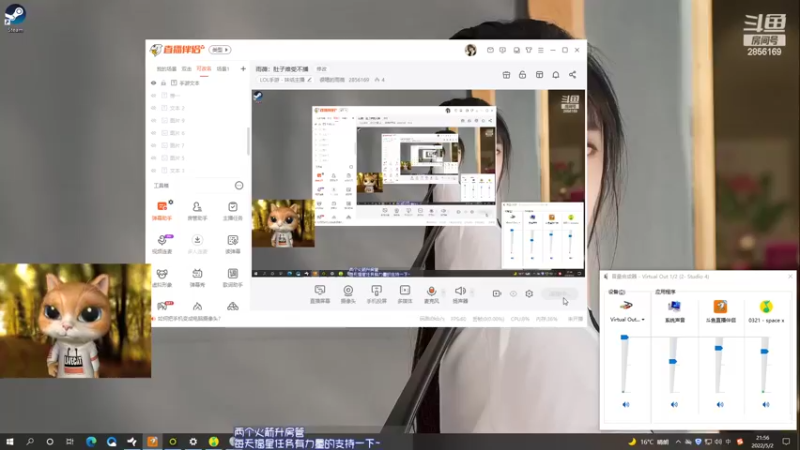Open the weather widget showing 16°C
The image size is (800, 450).
pyautogui.click(x=648, y=442)
